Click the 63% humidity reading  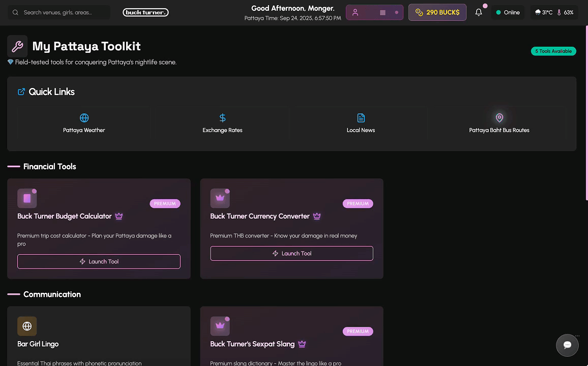(x=569, y=12)
